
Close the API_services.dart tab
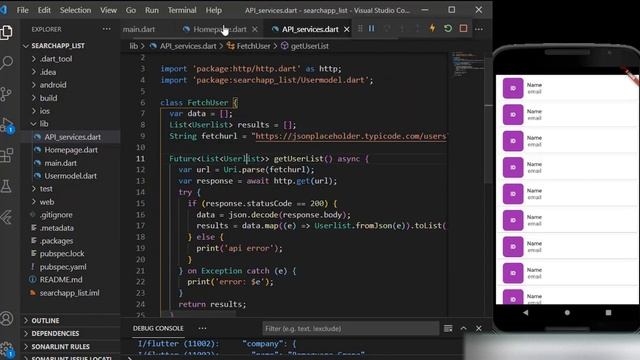[347, 29]
